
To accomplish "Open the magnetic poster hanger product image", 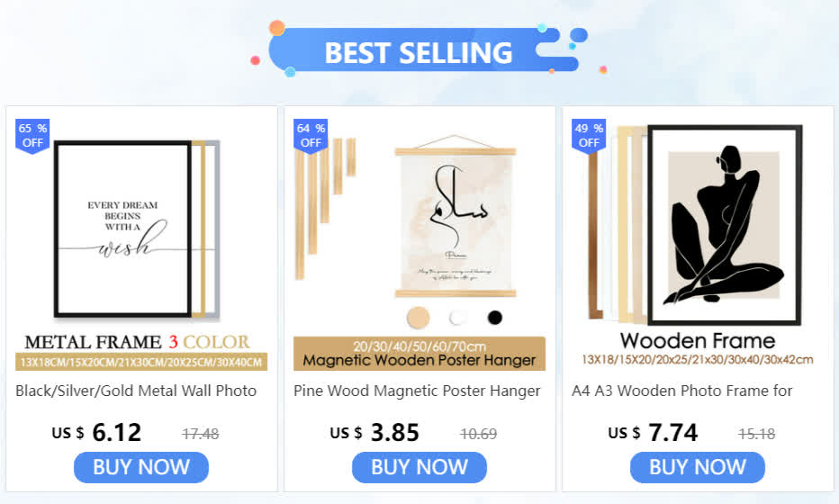I will coord(419,245).
